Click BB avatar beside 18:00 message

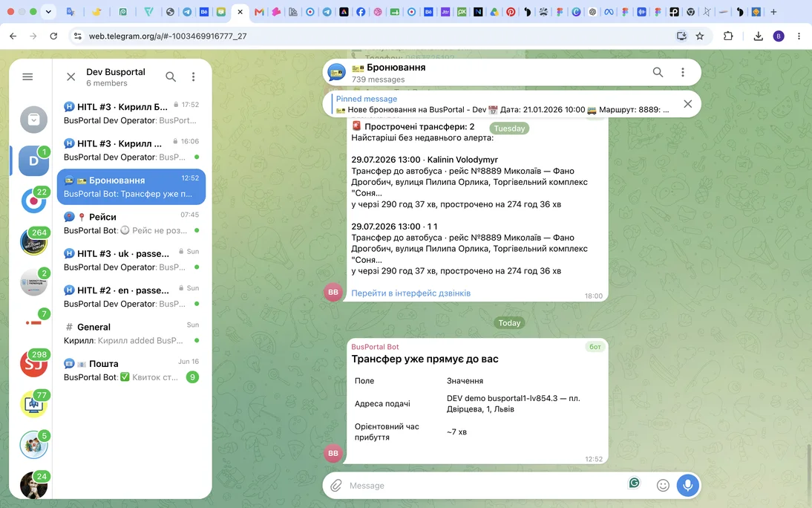click(x=333, y=292)
